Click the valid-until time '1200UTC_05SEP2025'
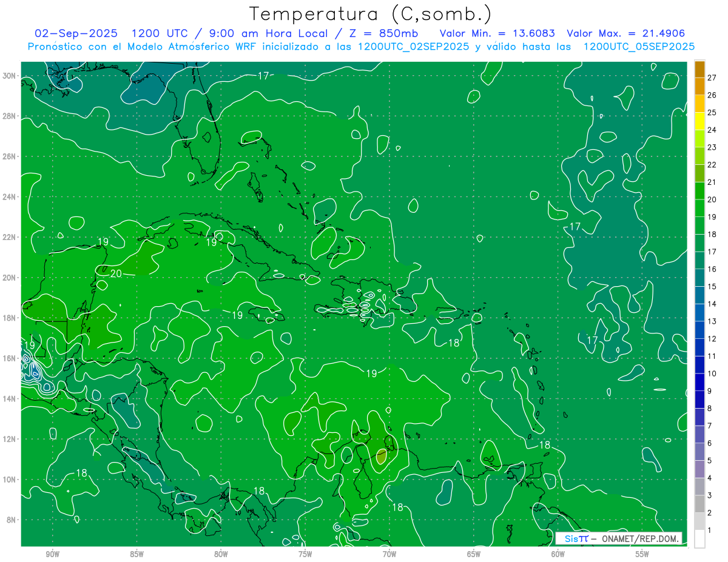The height and width of the screenshot is (562, 728). [x=639, y=47]
